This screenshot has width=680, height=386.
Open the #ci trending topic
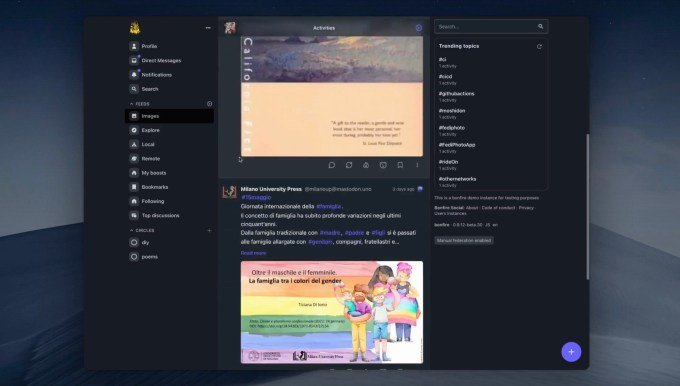pyautogui.click(x=442, y=59)
